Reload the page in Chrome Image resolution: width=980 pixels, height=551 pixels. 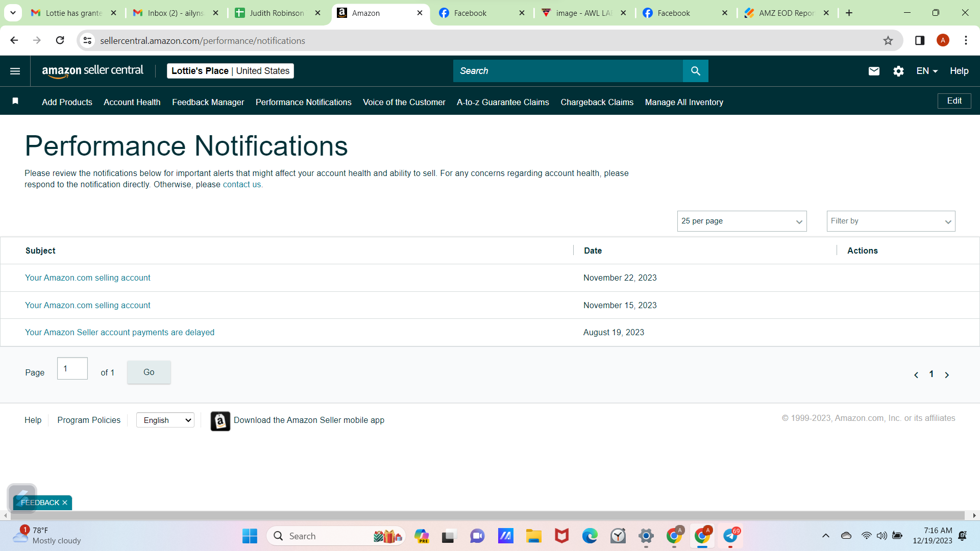pos(60,40)
